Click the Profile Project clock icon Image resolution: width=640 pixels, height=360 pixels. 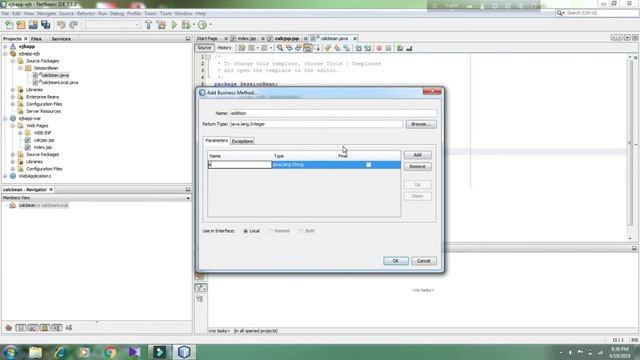[202, 25]
